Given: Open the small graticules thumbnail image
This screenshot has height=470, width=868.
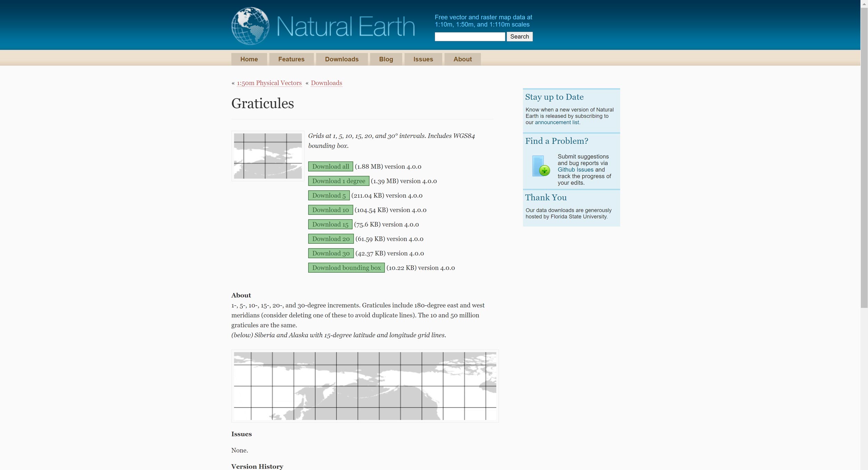Looking at the screenshot, I should click(x=268, y=156).
